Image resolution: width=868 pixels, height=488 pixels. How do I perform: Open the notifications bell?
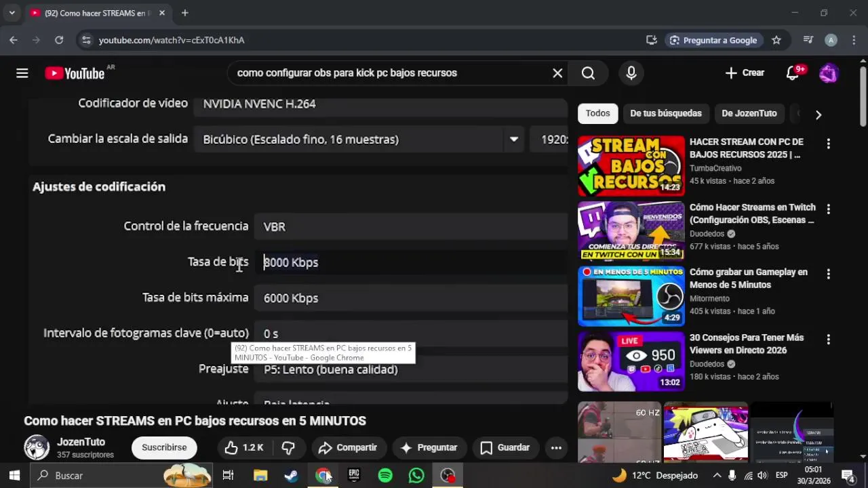click(x=793, y=73)
